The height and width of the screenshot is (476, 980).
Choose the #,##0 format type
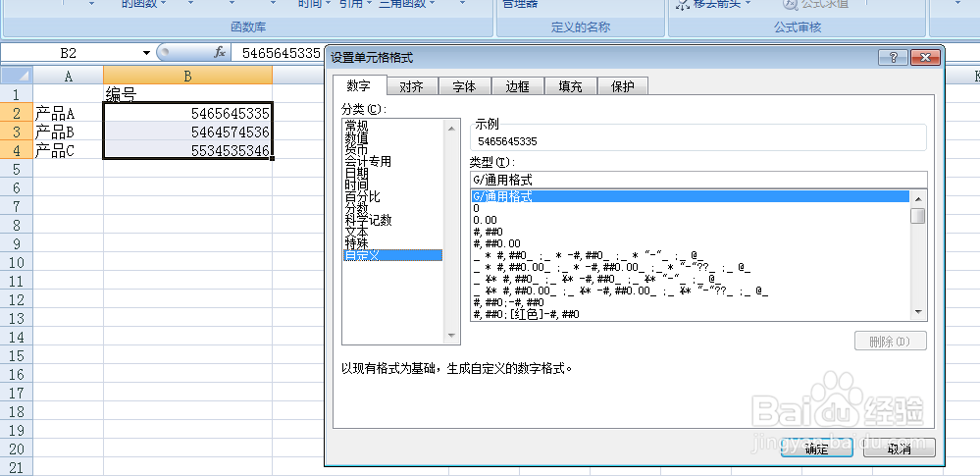[x=691, y=232]
